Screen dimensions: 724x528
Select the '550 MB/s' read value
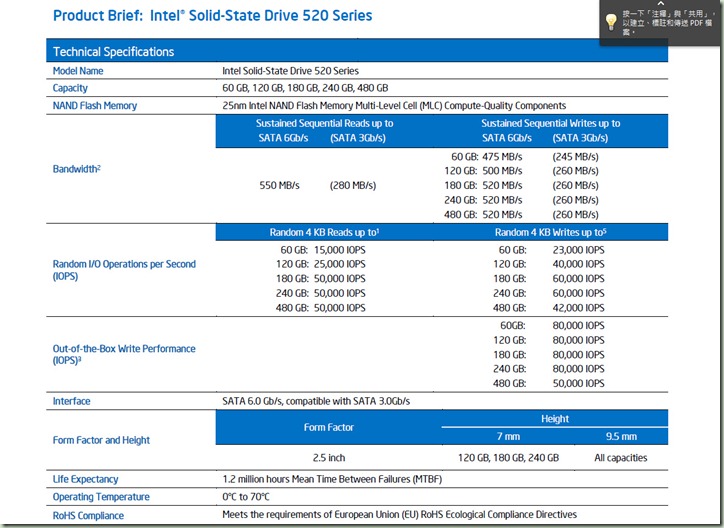[x=279, y=186]
